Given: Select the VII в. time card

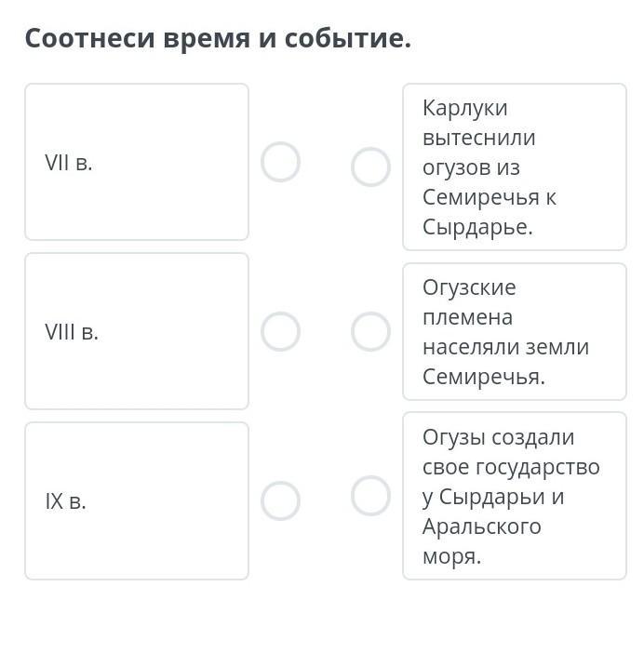Looking at the screenshot, I should coord(137,162).
